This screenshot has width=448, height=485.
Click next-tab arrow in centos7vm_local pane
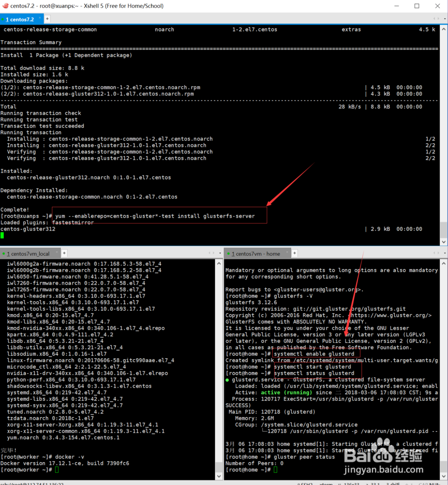[214, 253]
